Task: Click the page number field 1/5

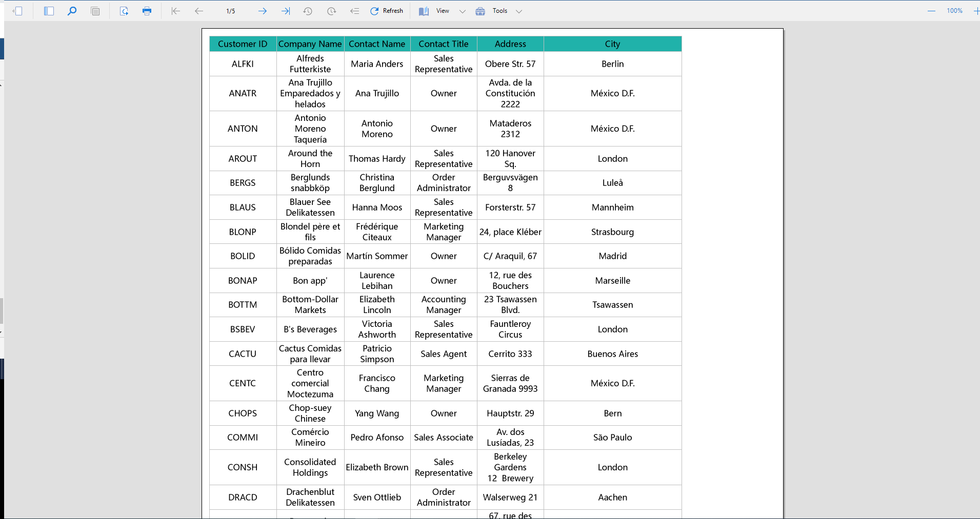Action: tap(231, 11)
